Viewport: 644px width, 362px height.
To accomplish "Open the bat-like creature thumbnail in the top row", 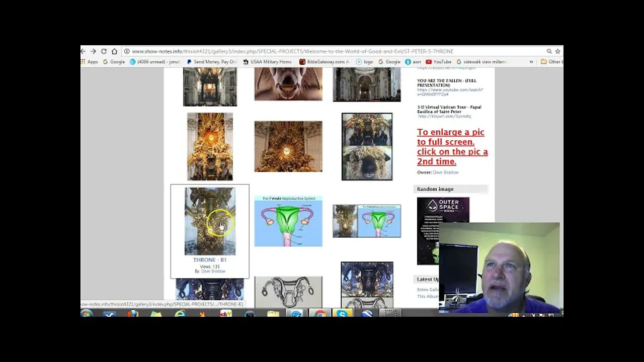I will 288,84.
